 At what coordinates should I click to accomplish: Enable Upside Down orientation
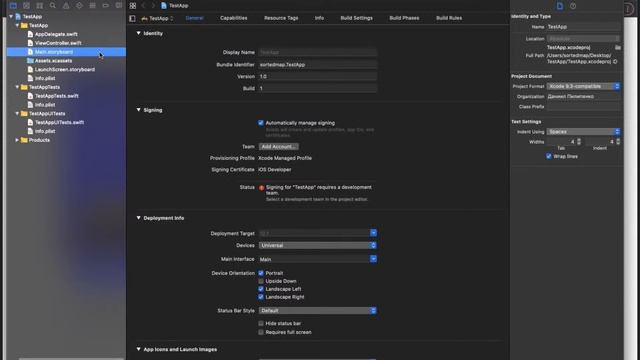(261, 281)
